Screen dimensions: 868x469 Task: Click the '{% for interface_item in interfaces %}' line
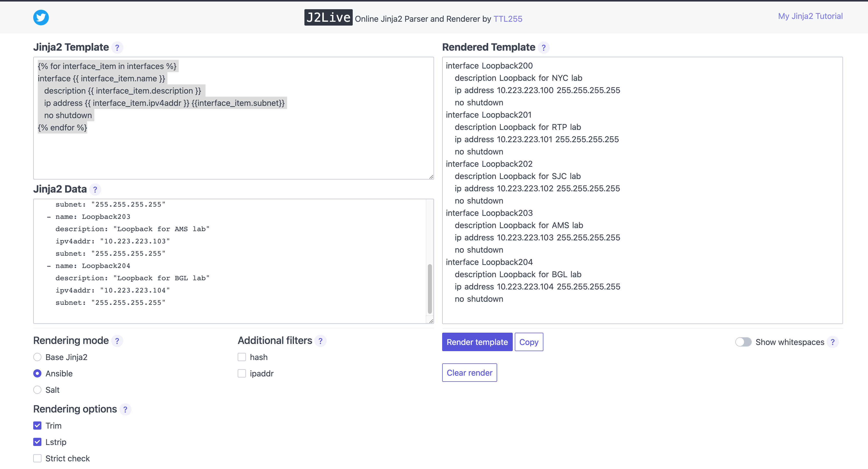(107, 66)
